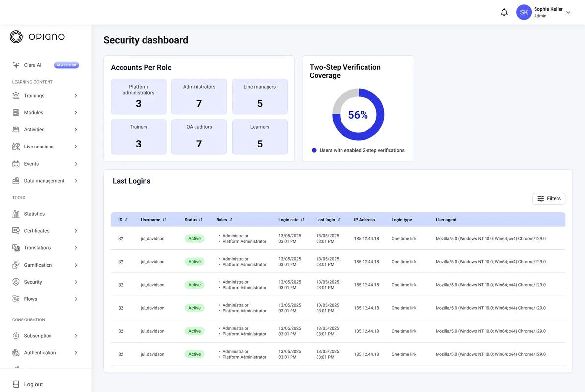Click the Translations sidebar icon
The image size is (585, 392).
16,247
